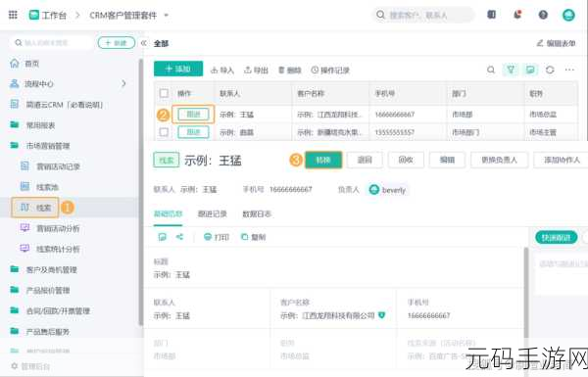Click the share icon in detail toolbar

pos(179,237)
